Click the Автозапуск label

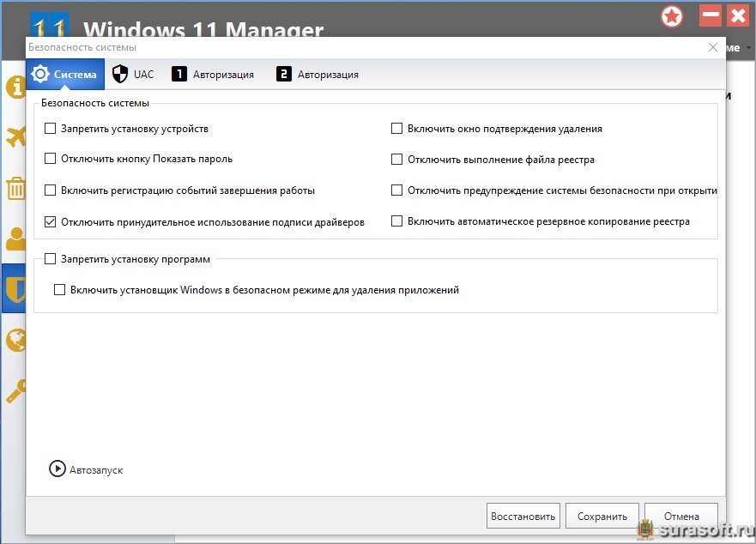(x=96, y=470)
